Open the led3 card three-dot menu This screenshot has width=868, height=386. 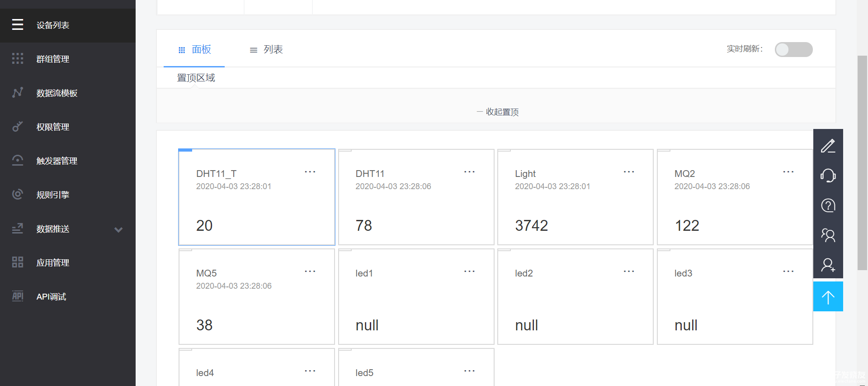(x=788, y=271)
